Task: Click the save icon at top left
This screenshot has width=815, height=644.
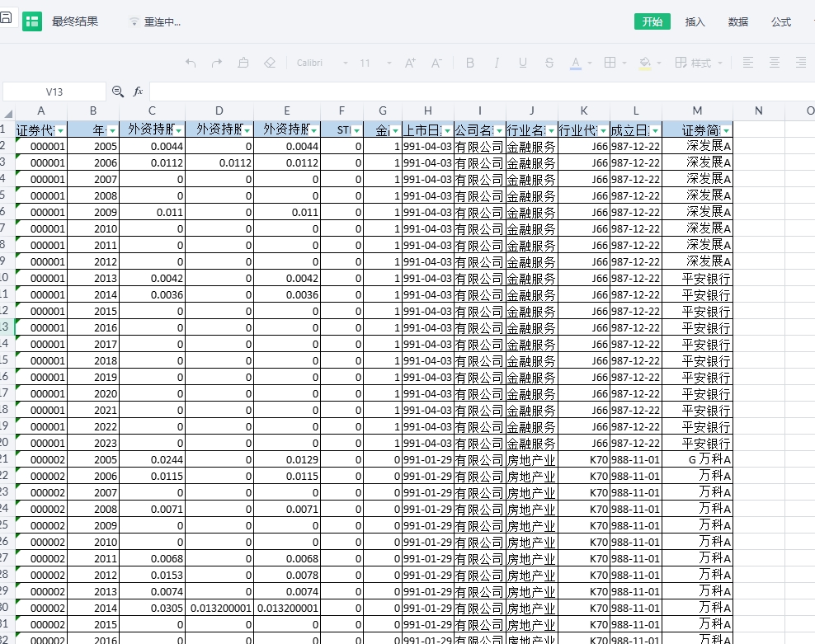Action: click(6, 17)
